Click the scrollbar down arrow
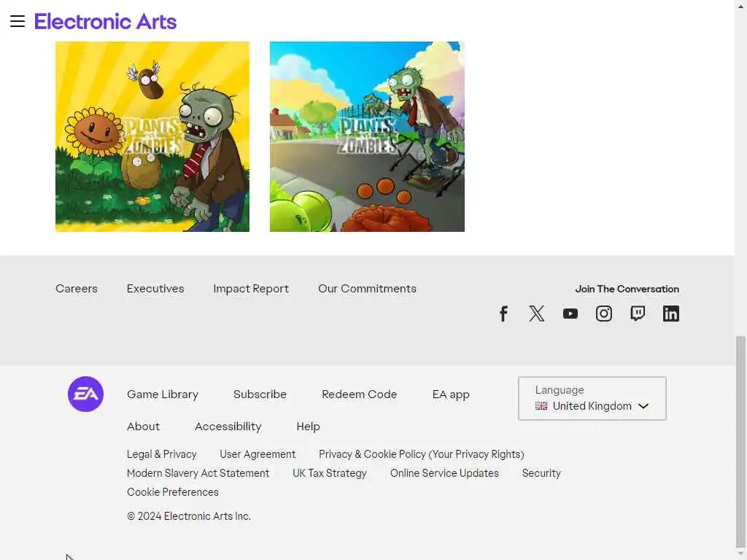Screen dimensions: 747x560 click(x=740, y=554)
